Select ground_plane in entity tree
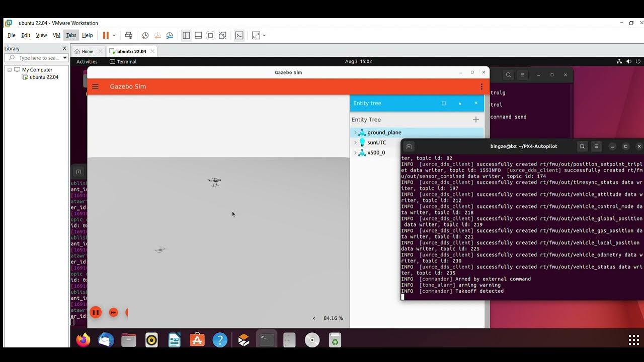The image size is (644, 362). coord(384,133)
